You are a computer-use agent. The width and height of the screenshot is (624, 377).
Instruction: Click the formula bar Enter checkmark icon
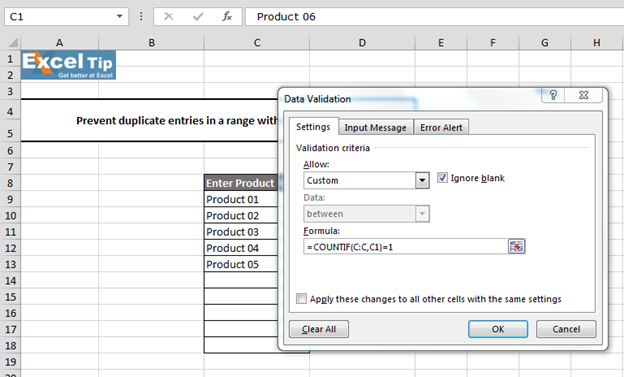pos(198,16)
